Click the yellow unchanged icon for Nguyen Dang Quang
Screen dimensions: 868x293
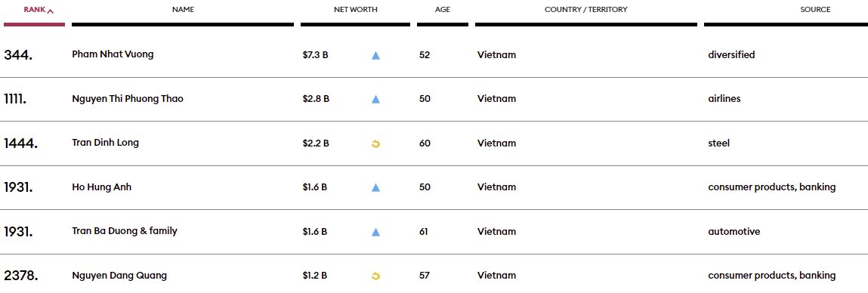tap(376, 276)
